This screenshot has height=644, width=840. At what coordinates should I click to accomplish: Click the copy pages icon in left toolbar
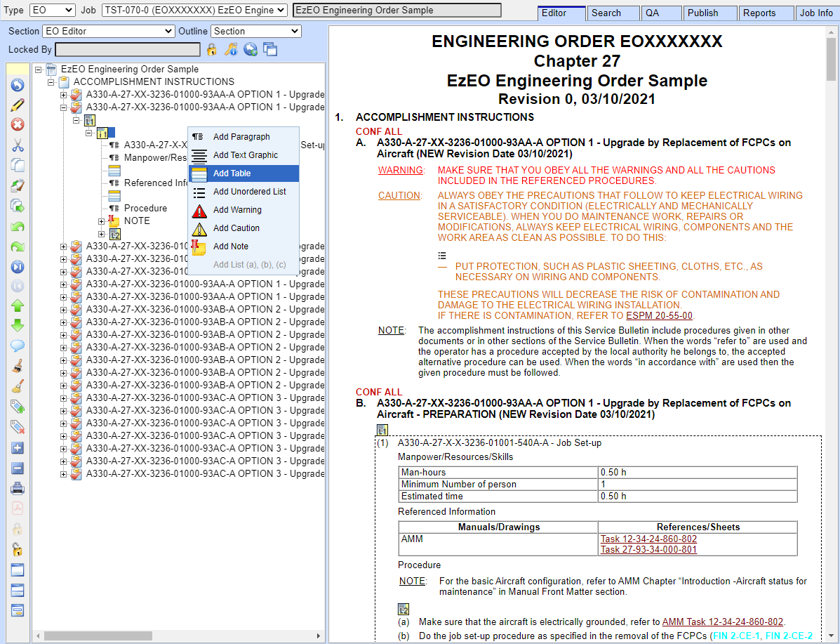point(18,165)
